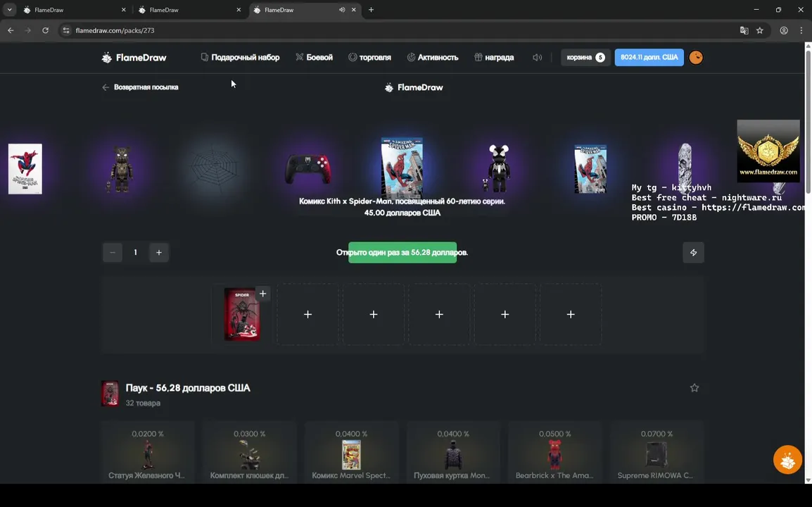Click the spider web reel item
Screen dimensions: 812x507
214,168
